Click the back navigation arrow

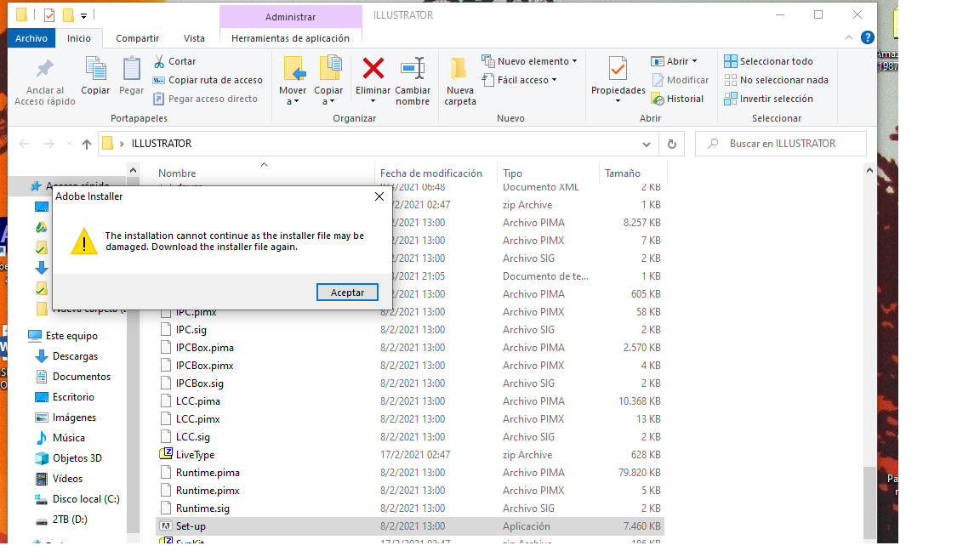click(25, 144)
